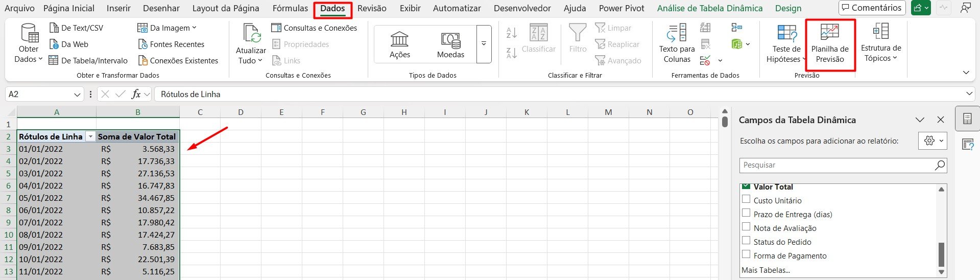Viewport: 980px width, 280px height.
Task: Click the Atualizar Tudo refresh icon
Action: coord(251,34)
